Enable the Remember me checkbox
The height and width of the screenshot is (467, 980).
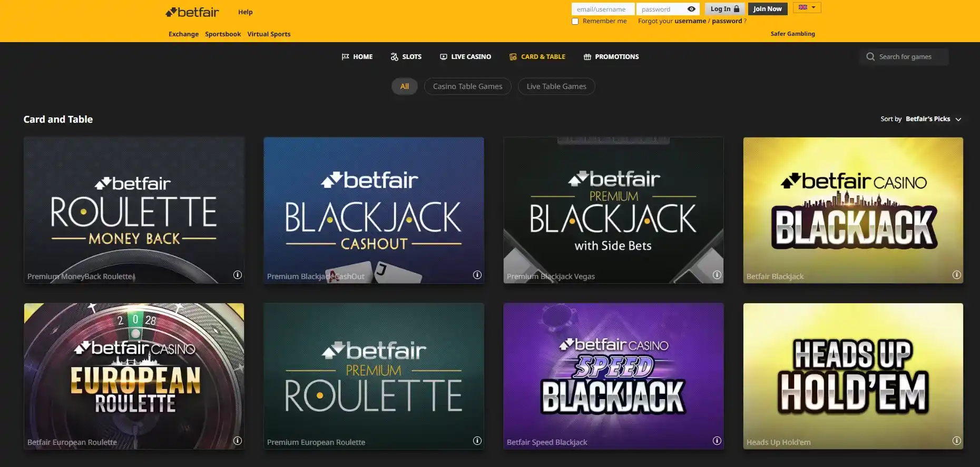[x=575, y=22]
